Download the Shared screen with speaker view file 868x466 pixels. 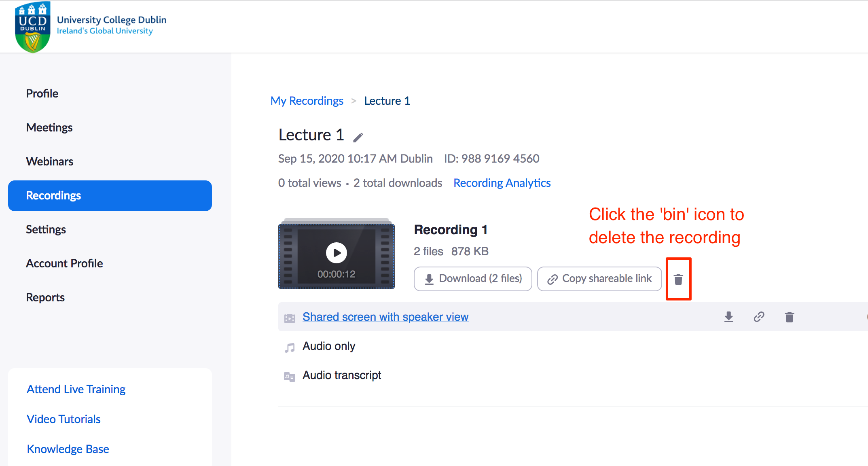coord(728,317)
